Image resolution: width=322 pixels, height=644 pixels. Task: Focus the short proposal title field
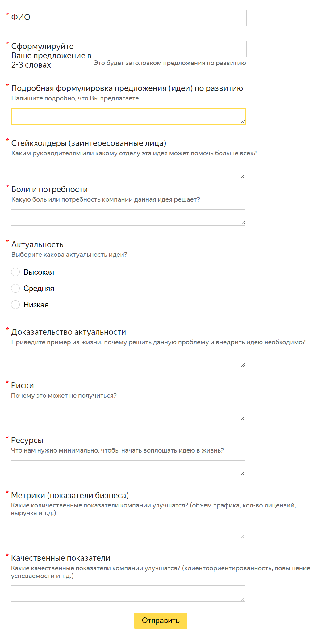(x=170, y=49)
